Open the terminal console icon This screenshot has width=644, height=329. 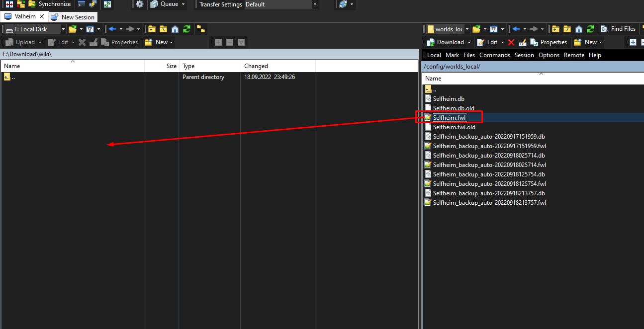[82, 4]
